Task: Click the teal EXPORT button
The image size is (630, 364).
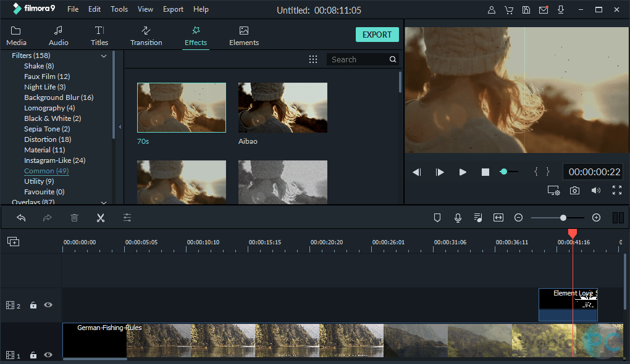Action: click(x=377, y=35)
